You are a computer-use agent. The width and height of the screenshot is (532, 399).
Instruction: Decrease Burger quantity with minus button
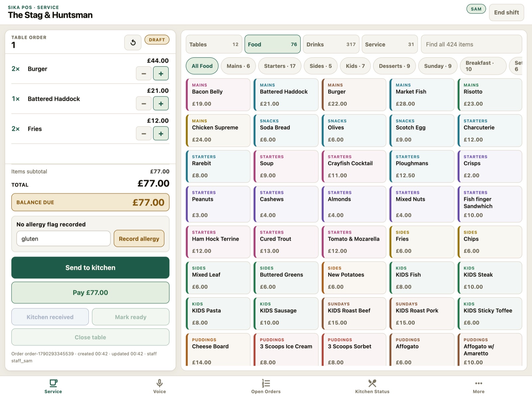pyautogui.click(x=144, y=74)
